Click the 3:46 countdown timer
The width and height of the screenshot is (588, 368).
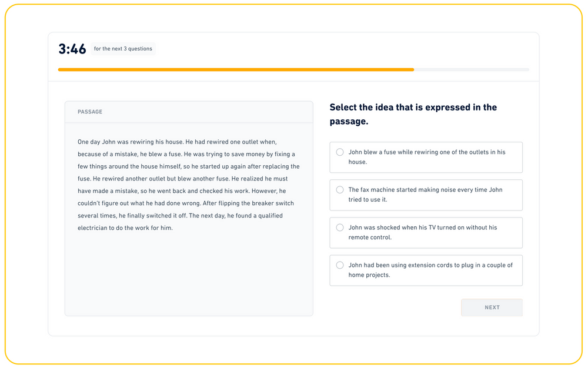coord(72,49)
